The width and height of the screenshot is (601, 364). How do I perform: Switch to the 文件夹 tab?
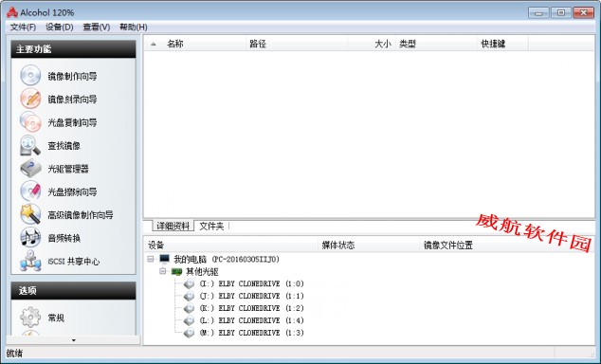coord(211,226)
